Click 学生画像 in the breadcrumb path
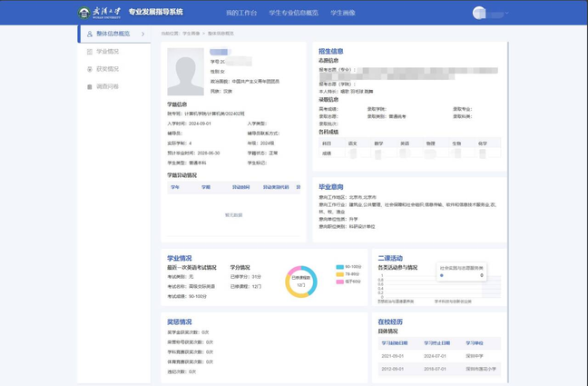588x386 pixels. tap(191, 34)
